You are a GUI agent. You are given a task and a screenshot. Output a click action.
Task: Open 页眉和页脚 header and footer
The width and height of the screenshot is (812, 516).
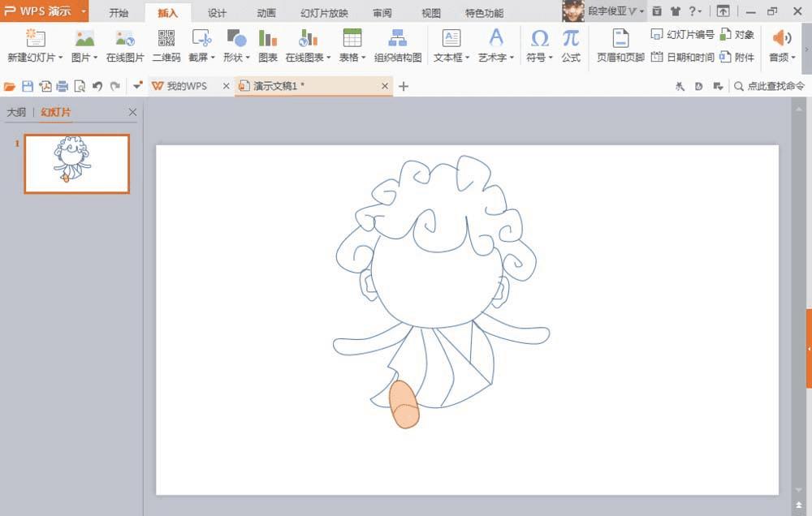point(620,45)
